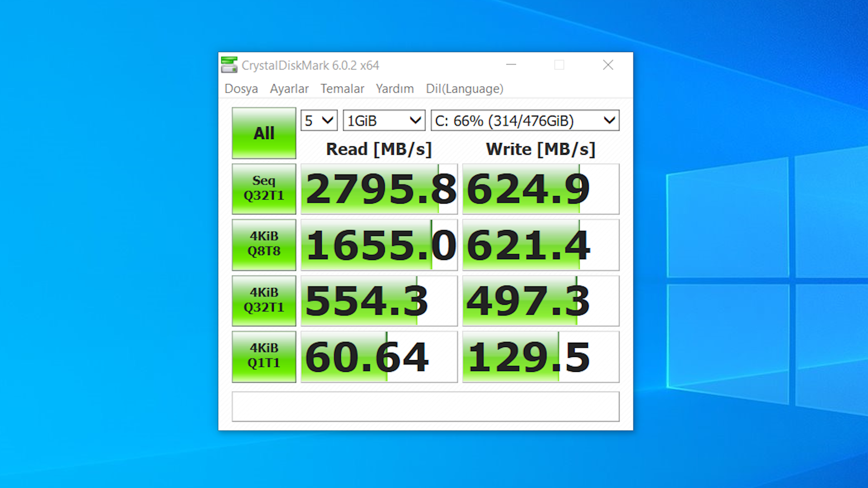This screenshot has height=488, width=868.
Task: Close the CrystalDiskMark window
Action: (608, 65)
